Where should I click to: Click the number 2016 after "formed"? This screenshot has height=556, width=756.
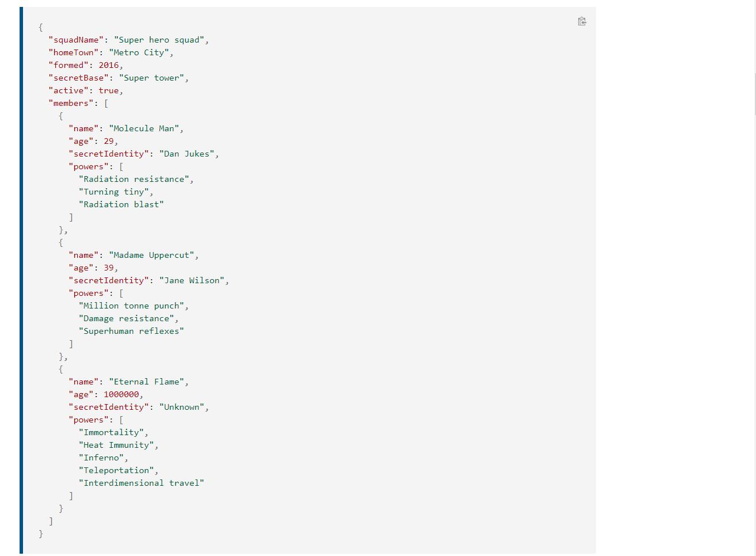109,65
